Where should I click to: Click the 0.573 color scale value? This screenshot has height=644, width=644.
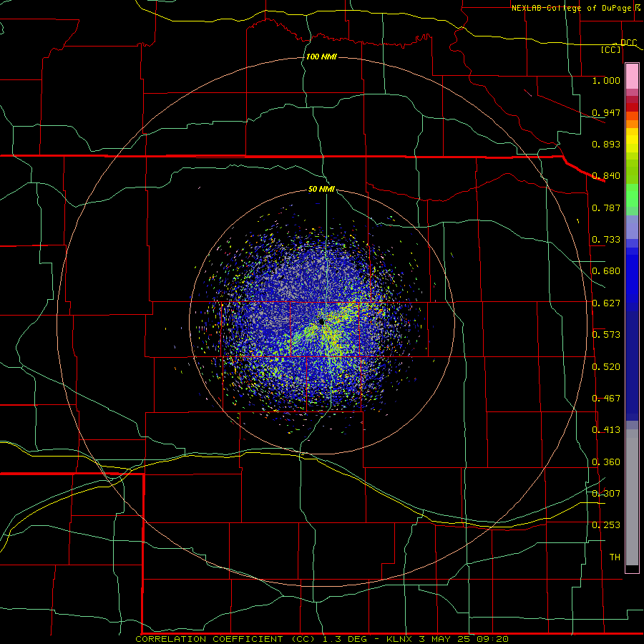coord(606,335)
